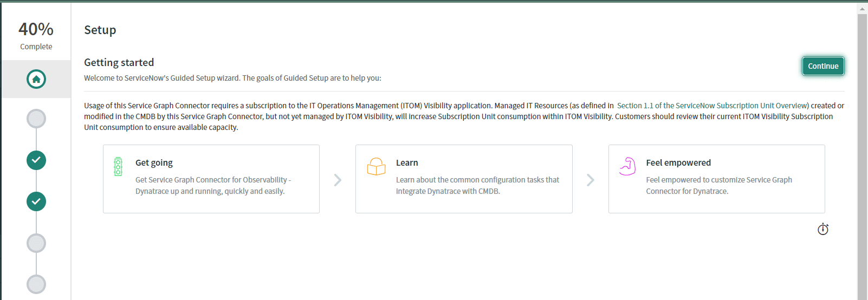Screen dimensions: 868x300
Task: Click the open book icon on Learn card
Action: point(376,166)
